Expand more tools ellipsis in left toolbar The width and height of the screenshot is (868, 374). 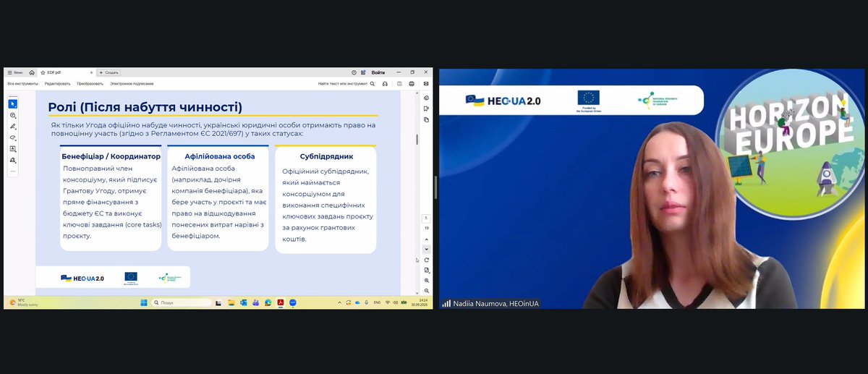[x=13, y=171]
